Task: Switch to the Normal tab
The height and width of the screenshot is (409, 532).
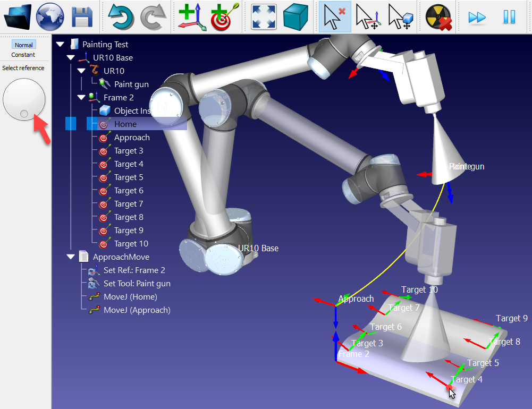Action: [23, 45]
